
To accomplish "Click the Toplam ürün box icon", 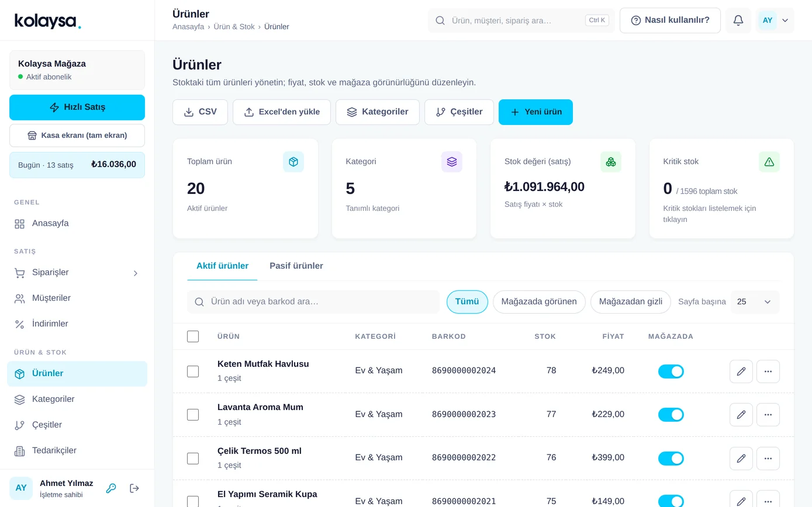I will click(293, 162).
